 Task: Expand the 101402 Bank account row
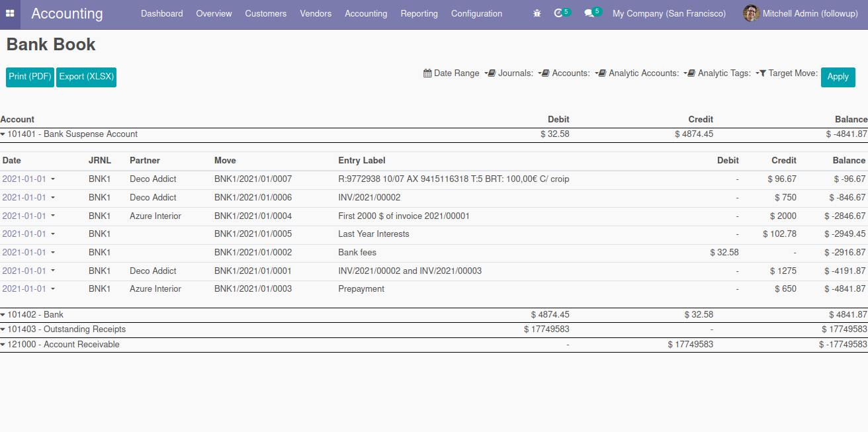(3, 315)
